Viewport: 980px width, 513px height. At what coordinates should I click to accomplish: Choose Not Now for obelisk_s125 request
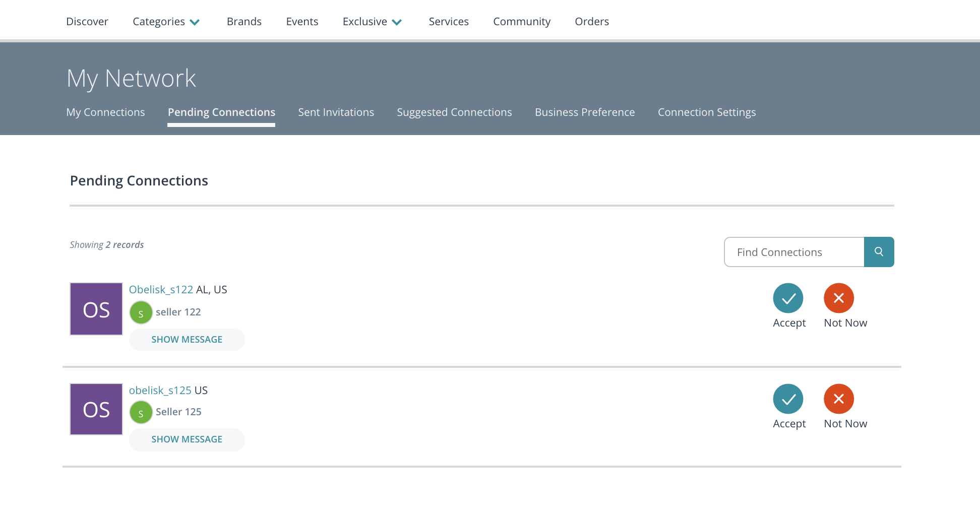[x=839, y=399]
